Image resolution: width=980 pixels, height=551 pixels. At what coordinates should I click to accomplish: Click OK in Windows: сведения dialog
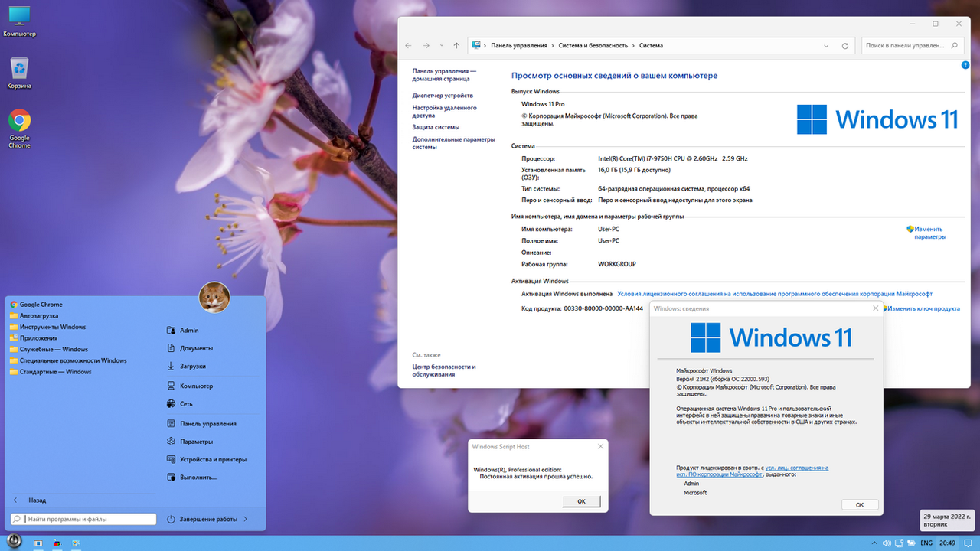coord(860,505)
